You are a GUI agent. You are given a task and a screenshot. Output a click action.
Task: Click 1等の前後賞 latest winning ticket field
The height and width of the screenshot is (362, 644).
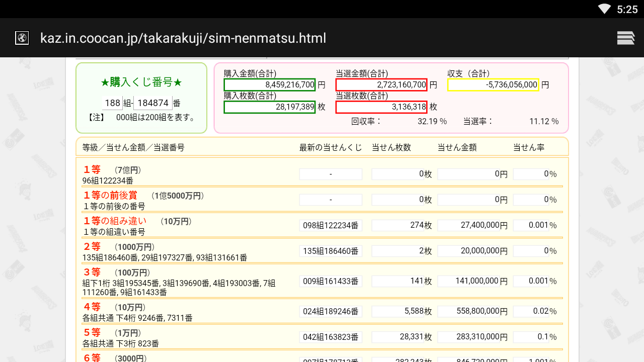[331, 200]
